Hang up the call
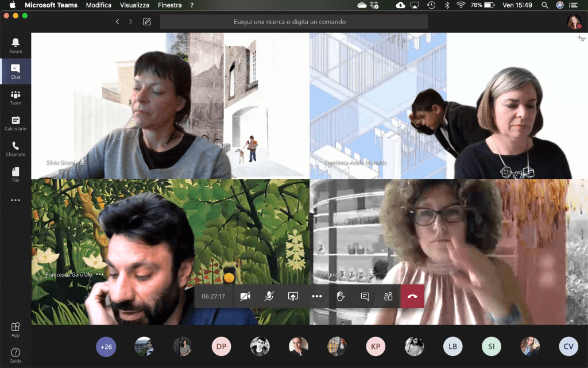588x368 pixels. (412, 297)
